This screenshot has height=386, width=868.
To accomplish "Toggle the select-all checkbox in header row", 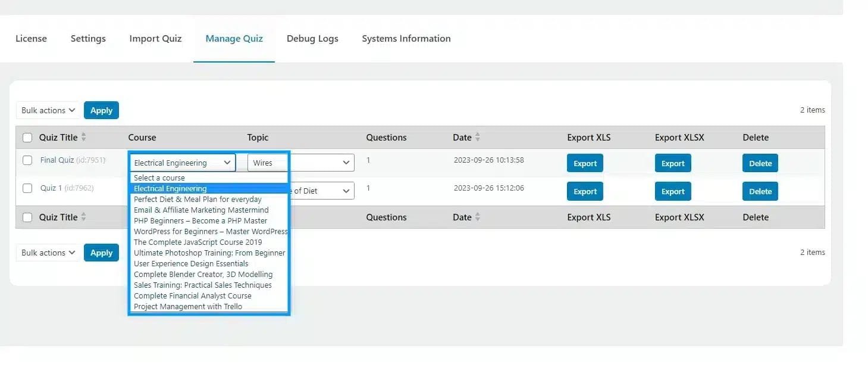I will (27, 138).
